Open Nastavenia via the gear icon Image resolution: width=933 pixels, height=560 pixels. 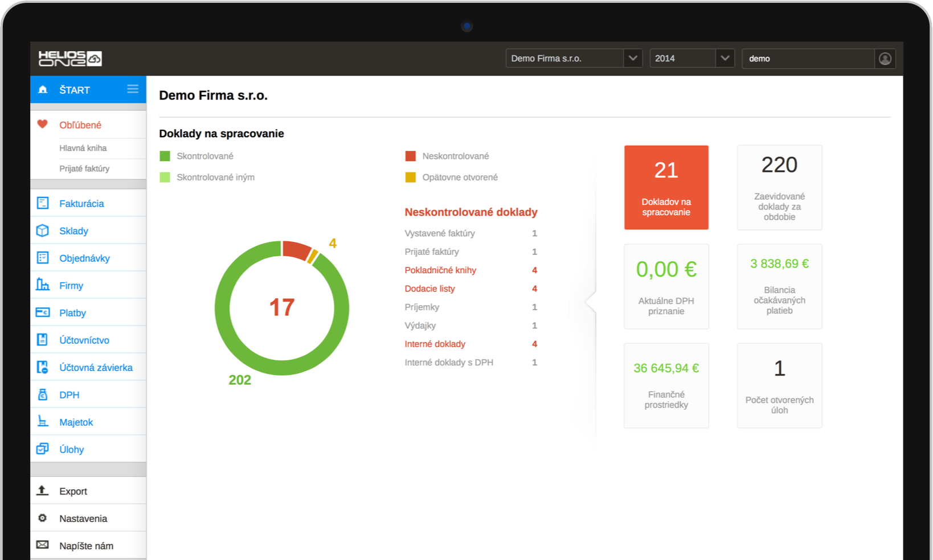pos(43,518)
